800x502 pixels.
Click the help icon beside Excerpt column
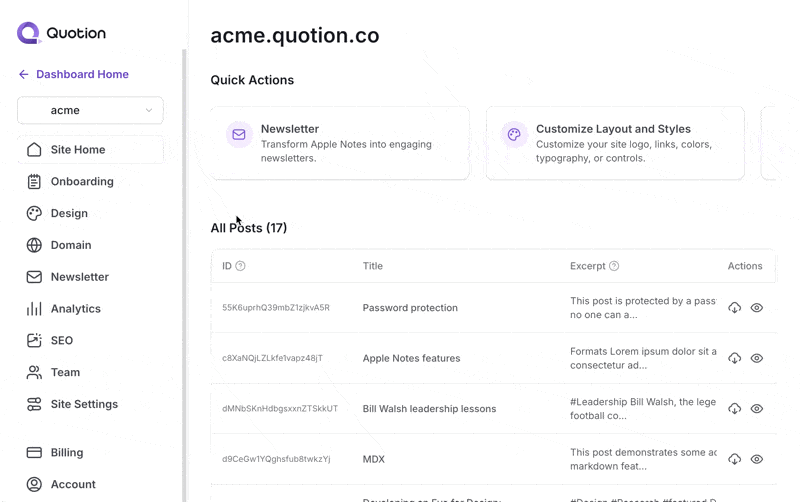pyautogui.click(x=614, y=266)
